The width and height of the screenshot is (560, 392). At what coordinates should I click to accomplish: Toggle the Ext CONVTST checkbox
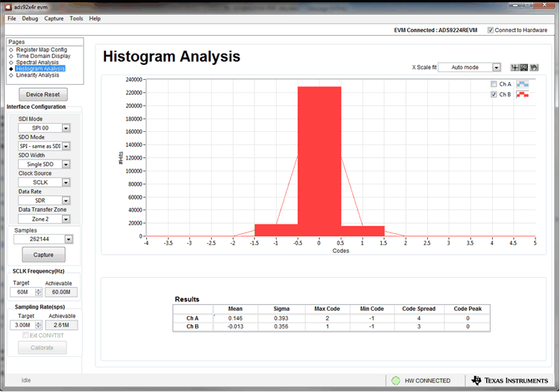(25, 335)
